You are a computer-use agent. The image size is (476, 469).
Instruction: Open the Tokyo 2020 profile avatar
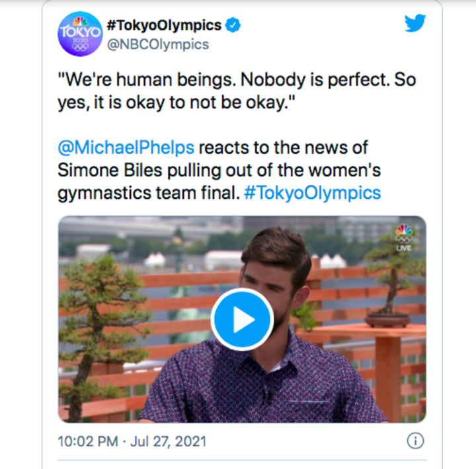(x=80, y=34)
